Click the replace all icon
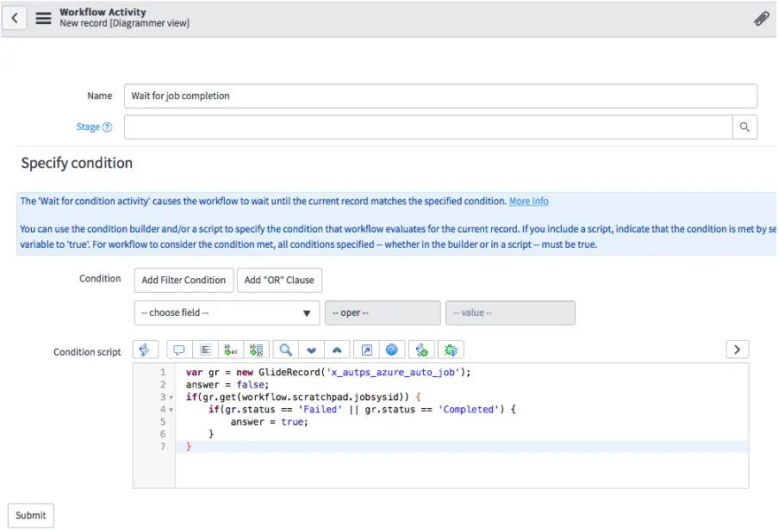 (256, 350)
